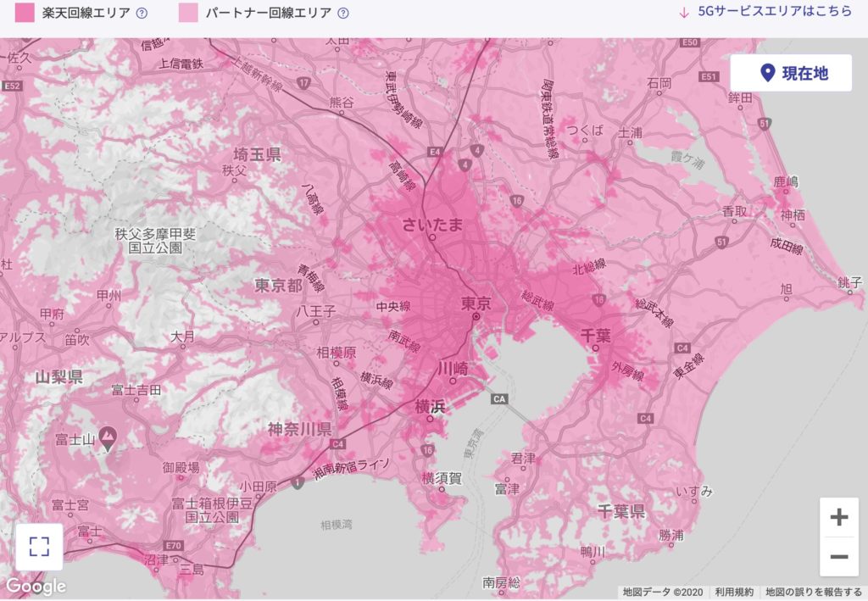The width and height of the screenshot is (868, 601).
Task: Click the さいたま city label
Action: 432,224
